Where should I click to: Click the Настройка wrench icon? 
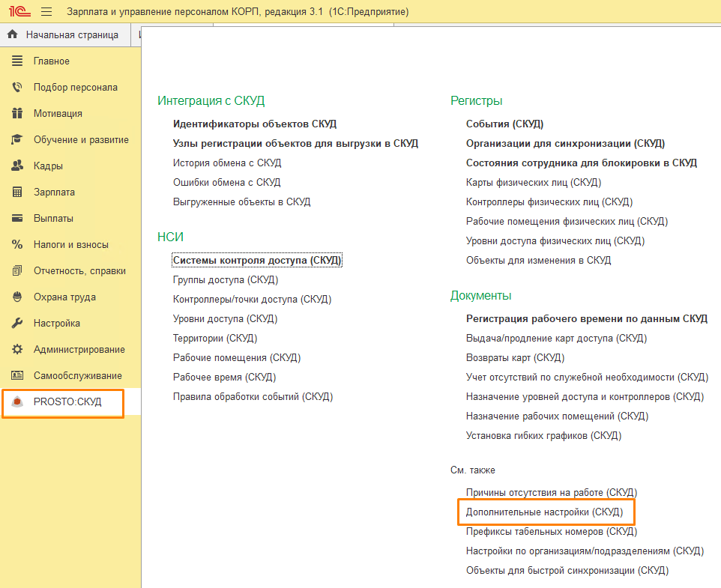click(x=17, y=323)
